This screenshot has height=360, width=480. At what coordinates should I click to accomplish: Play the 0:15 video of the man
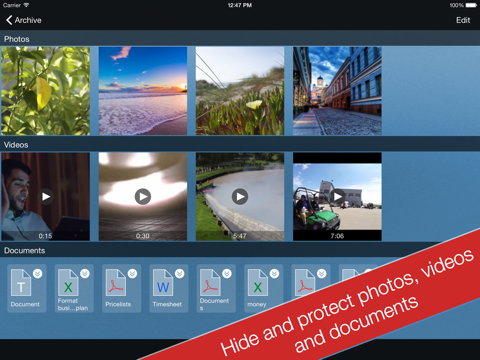click(x=45, y=197)
